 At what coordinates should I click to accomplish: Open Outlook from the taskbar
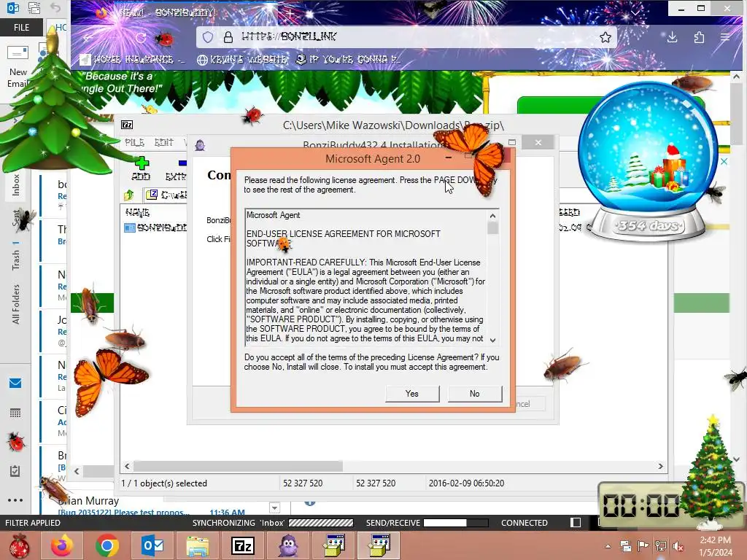pyautogui.click(x=152, y=545)
